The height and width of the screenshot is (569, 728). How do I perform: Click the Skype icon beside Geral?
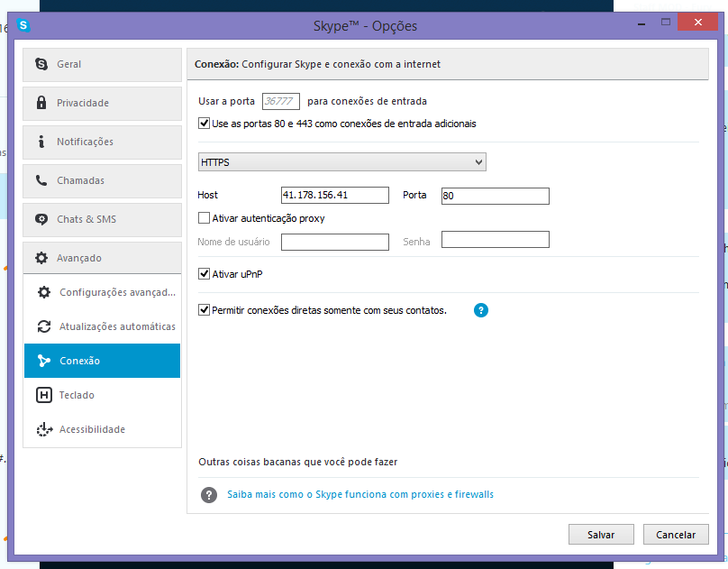click(41, 64)
